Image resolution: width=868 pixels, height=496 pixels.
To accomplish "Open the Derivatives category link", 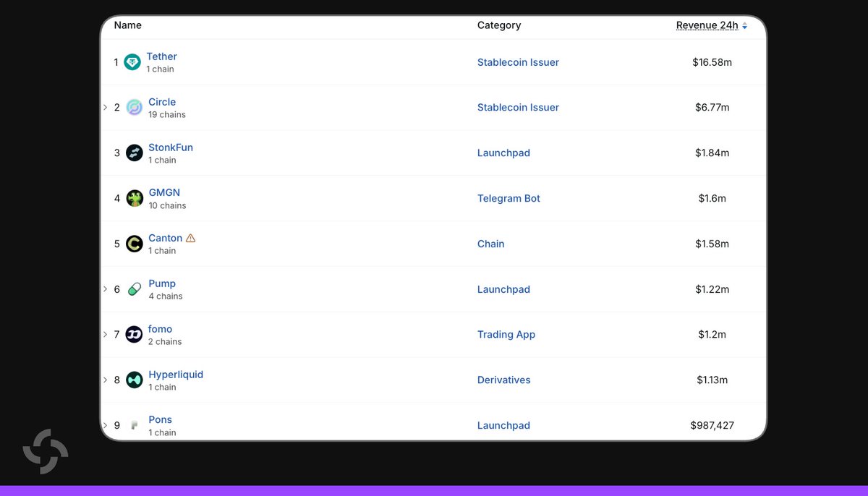I will coord(503,380).
